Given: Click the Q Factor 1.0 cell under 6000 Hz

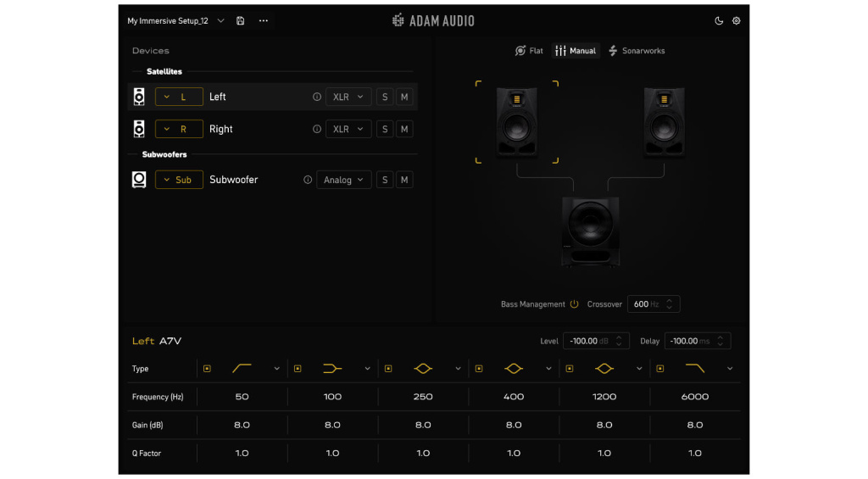Looking at the screenshot, I should pos(695,454).
